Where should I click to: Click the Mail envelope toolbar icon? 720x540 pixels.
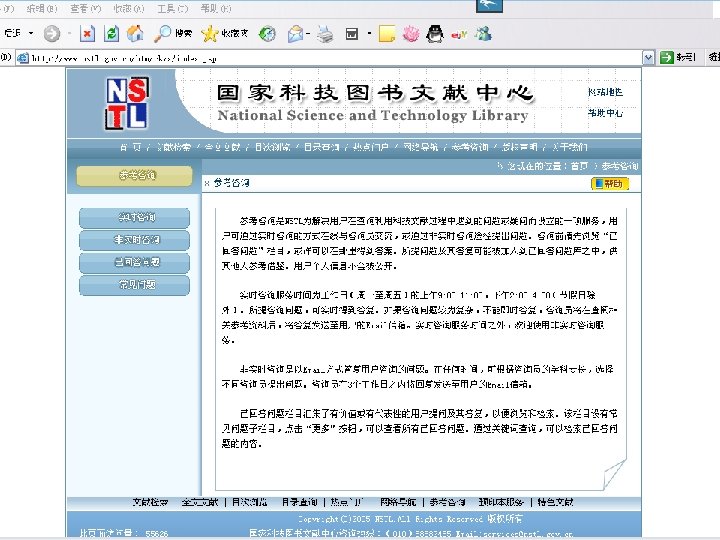pyautogui.click(x=295, y=34)
